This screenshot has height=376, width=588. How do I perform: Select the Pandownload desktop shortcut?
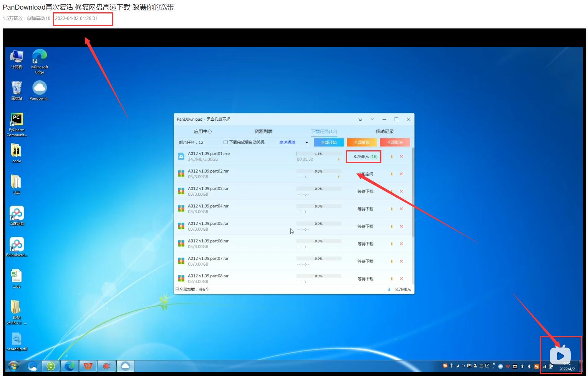(x=40, y=90)
